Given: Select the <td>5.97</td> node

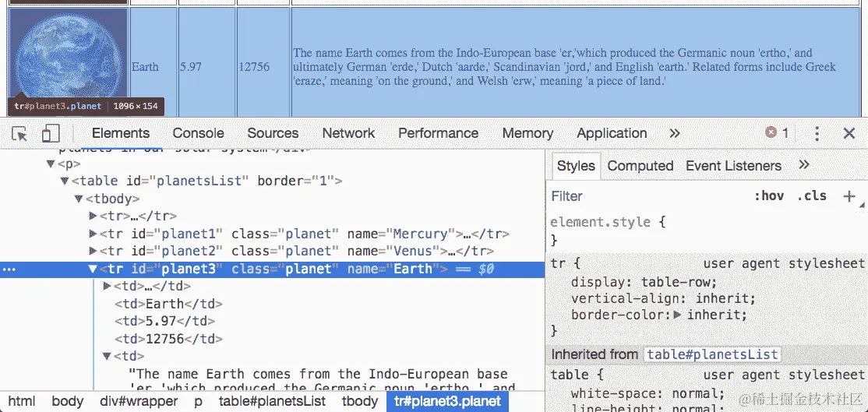Looking at the screenshot, I should click(x=164, y=322).
